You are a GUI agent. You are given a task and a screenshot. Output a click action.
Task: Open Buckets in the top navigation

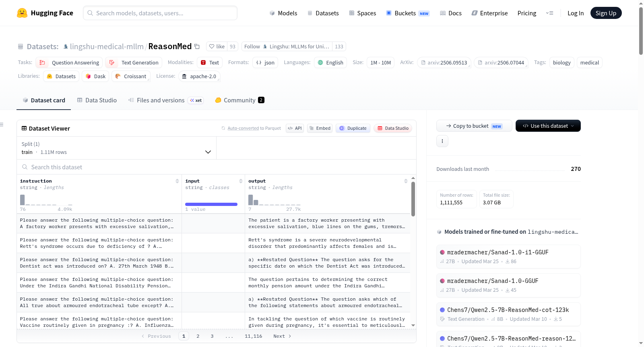click(x=408, y=13)
